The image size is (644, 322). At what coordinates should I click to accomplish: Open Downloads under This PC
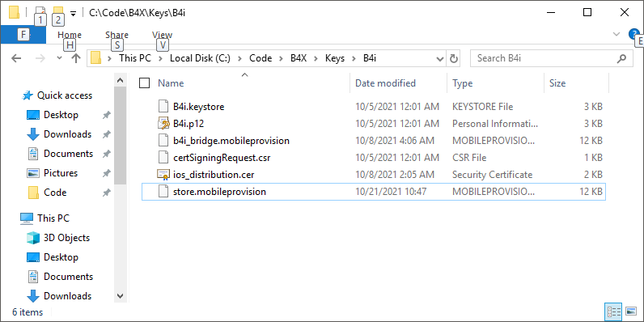pyautogui.click(x=67, y=296)
